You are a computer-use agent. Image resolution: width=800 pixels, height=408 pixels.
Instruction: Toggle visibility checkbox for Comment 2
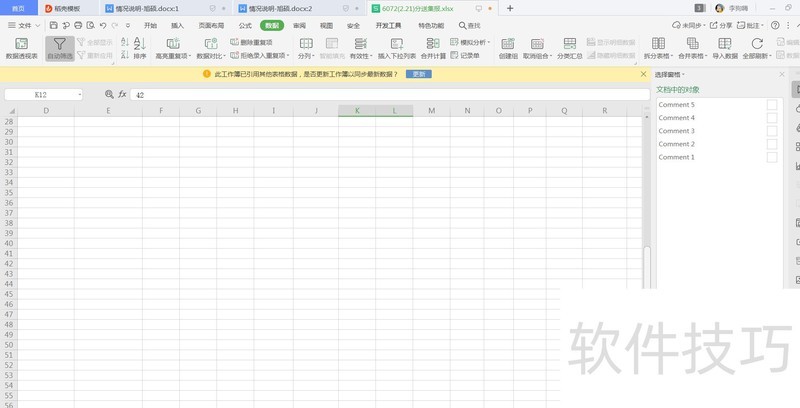[772, 144]
